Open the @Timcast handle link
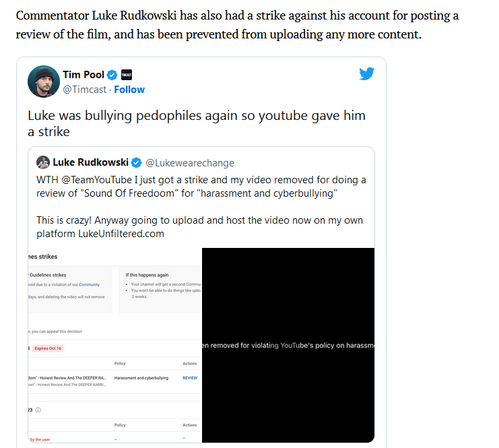The image size is (499, 448). (x=85, y=90)
